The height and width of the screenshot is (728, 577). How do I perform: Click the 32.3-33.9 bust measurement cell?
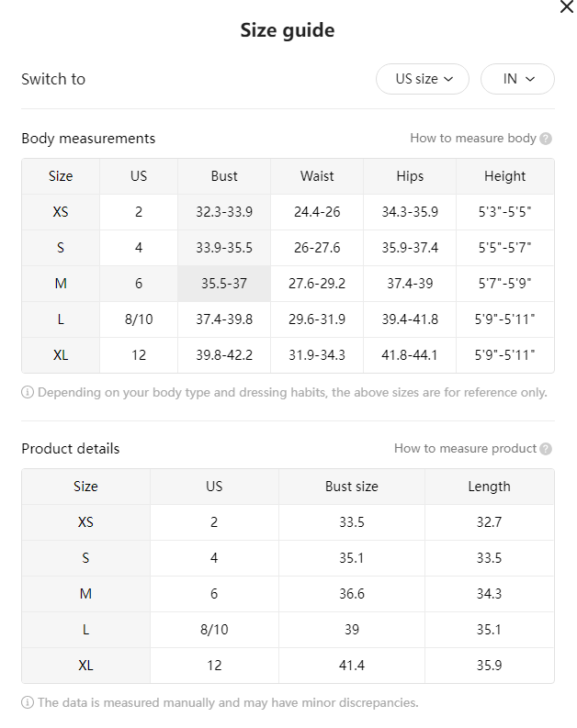(x=224, y=212)
